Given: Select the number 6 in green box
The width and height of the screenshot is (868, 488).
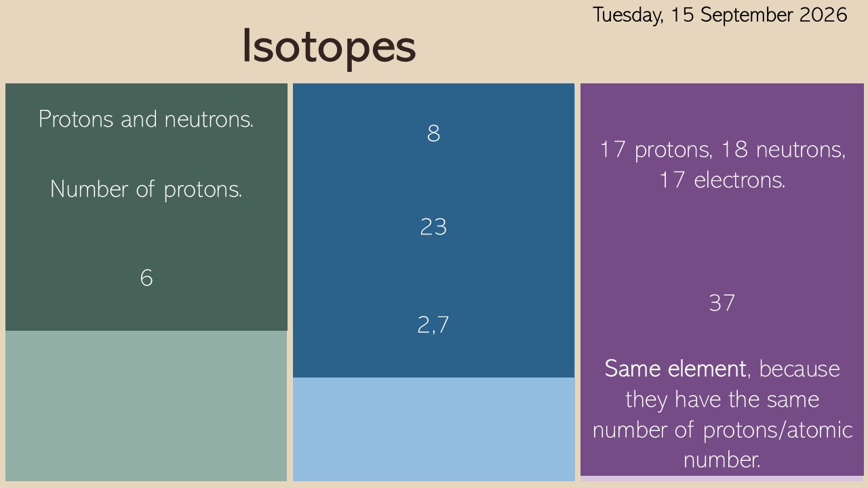Looking at the screenshot, I should tap(146, 278).
